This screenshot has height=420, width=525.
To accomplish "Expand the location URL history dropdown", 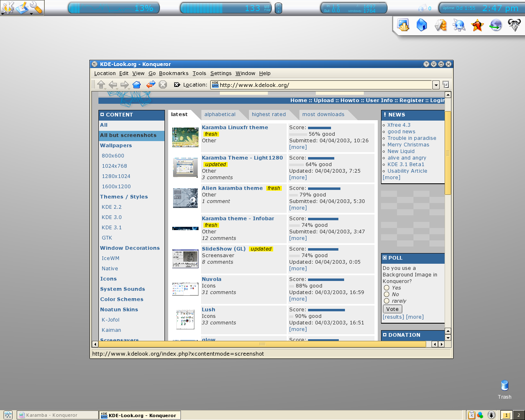I will [436, 85].
